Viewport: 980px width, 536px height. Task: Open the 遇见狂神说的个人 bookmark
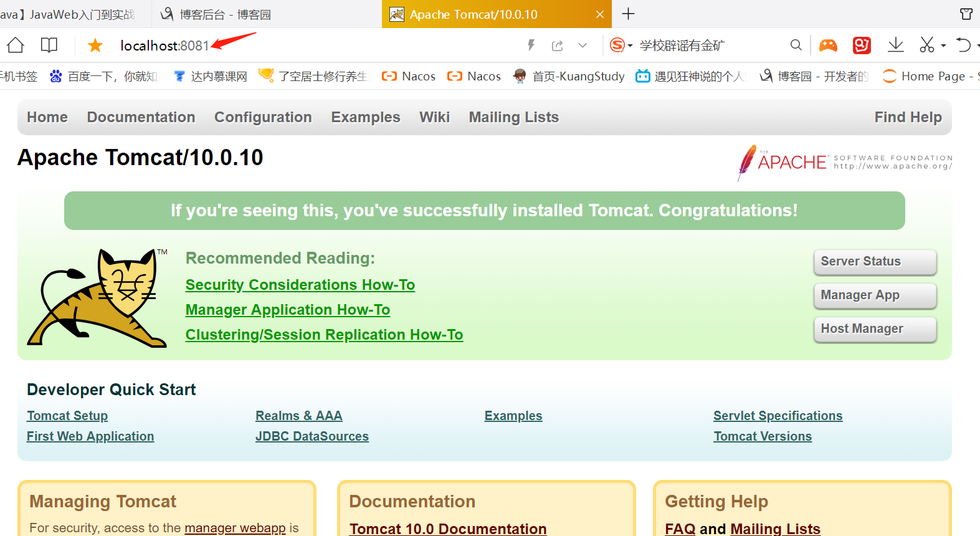click(690, 76)
